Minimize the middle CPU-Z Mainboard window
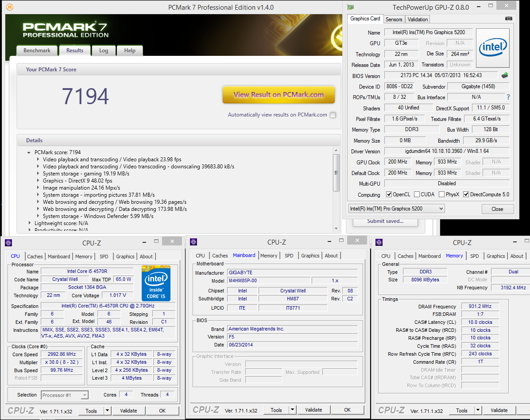530x420 pixels. 329,241
